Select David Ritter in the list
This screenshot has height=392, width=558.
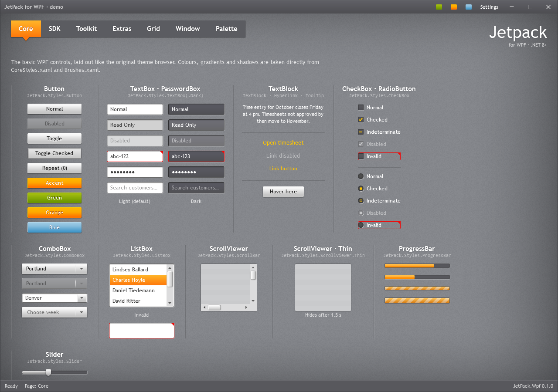138,301
